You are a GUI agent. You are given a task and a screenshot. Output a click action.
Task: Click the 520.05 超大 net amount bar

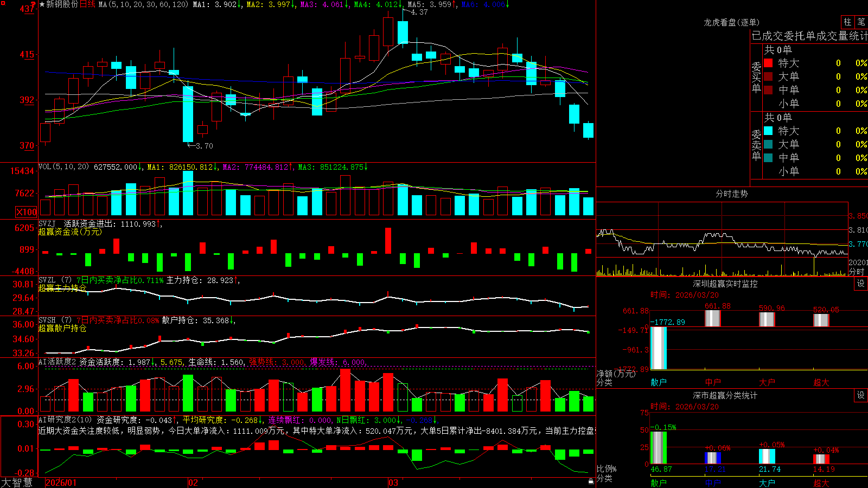pyautogui.click(x=821, y=320)
